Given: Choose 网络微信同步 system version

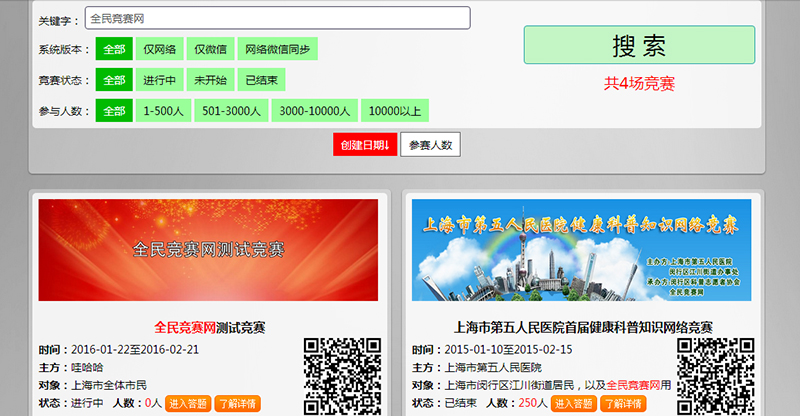Looking at the screenshot, I should click(x=277, y=49).
